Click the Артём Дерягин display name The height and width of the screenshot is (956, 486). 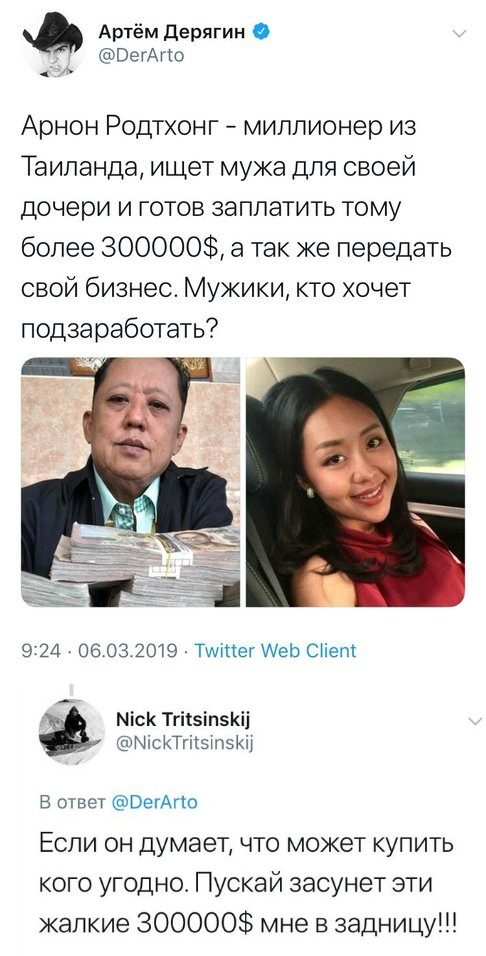pos(172,33)
